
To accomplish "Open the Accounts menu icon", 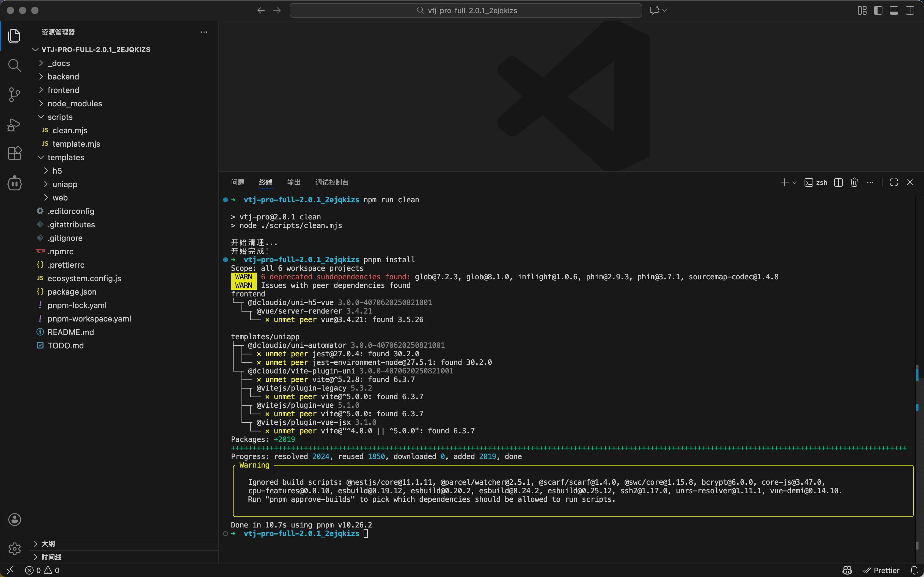I will point(14,519).
